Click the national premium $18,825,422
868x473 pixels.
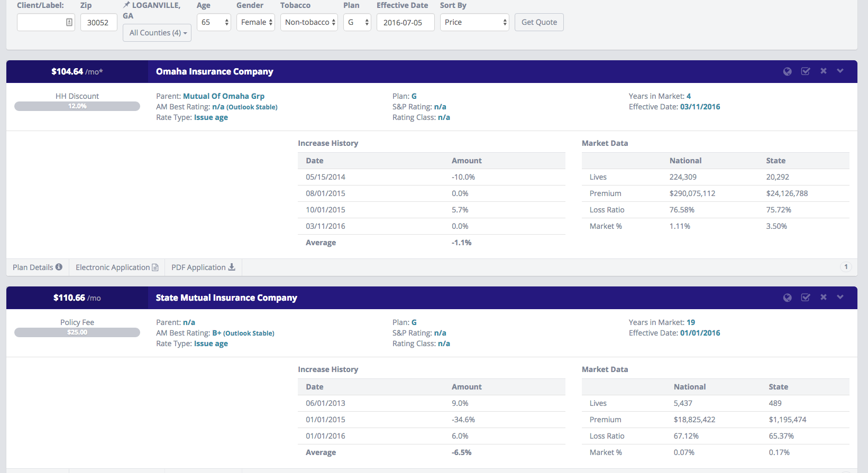coord(695,420)
